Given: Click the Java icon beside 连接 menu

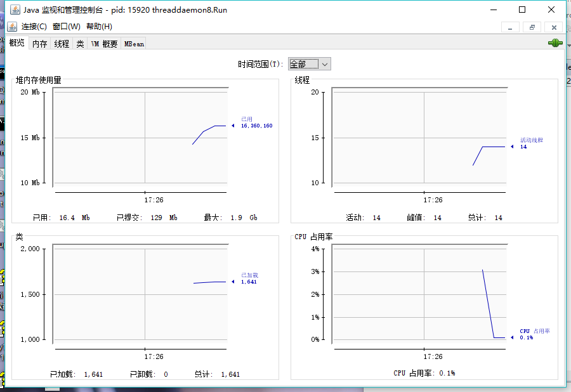Looking at the screenshot, I should coord(12,27).
